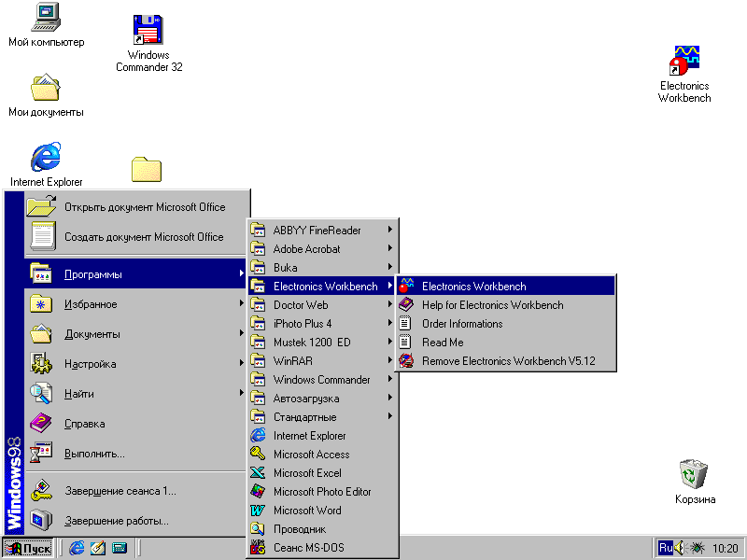Click the spider Doctor Web tray icon
The image size is (747, 560).
tap(697, 548)
